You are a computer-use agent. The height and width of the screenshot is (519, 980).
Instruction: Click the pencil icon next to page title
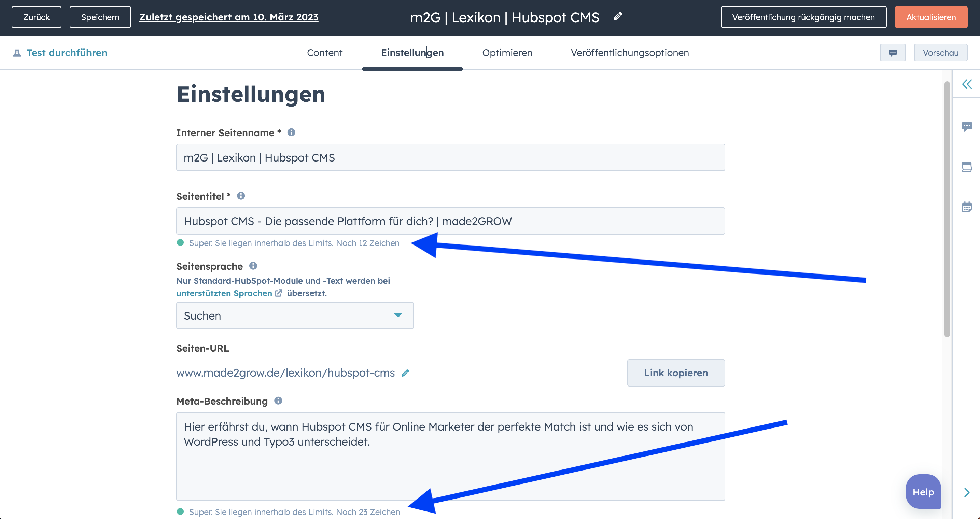click(618, 16)
